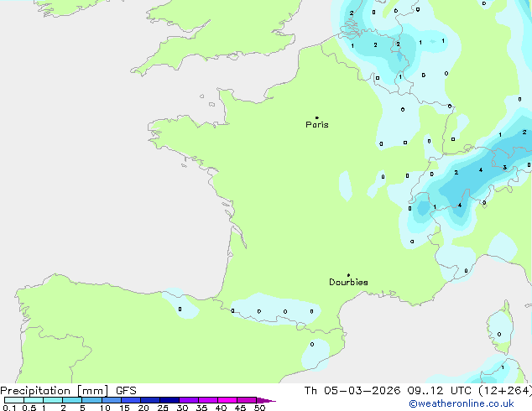Viewport: 532px width, 411px height.
Task: Pick the 35–40 mm legend swatch
Action: click(x=208, y=400)
